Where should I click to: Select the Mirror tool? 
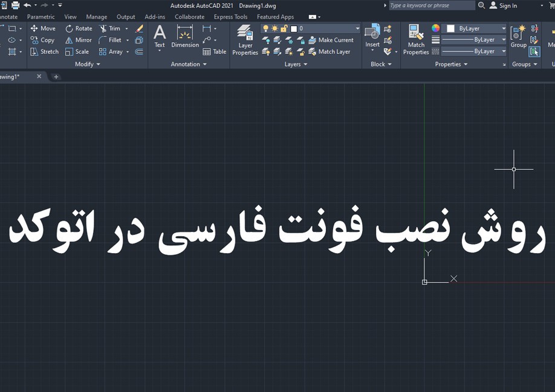pyautogui.click(x=79, y=40)
